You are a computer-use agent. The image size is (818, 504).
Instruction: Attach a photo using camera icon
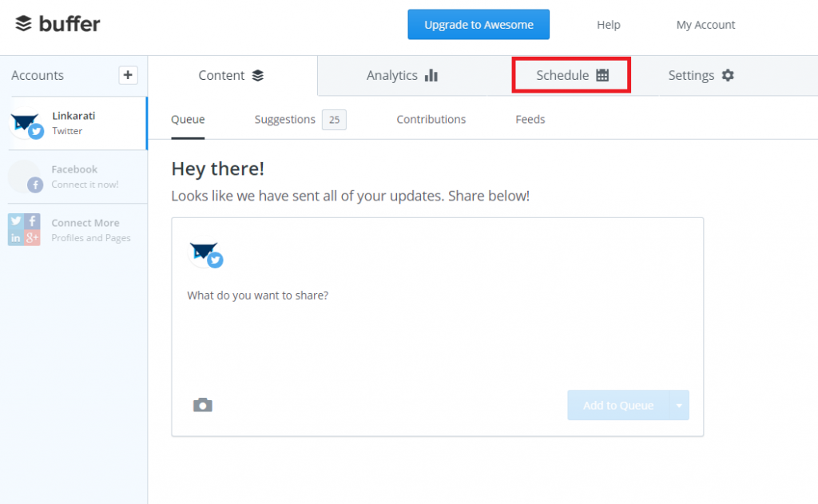[203, 405]
